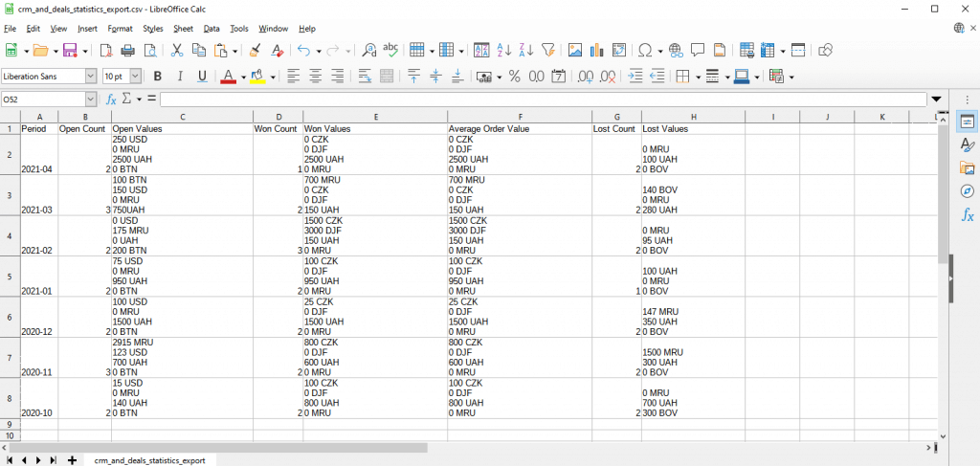Click the Copy icon
This screenshot has width=980, height=466.
[199, 50]
